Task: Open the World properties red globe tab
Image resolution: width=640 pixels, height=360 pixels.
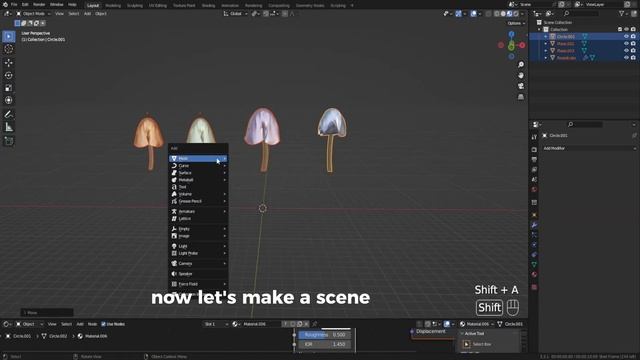Action: coord(534,189)
